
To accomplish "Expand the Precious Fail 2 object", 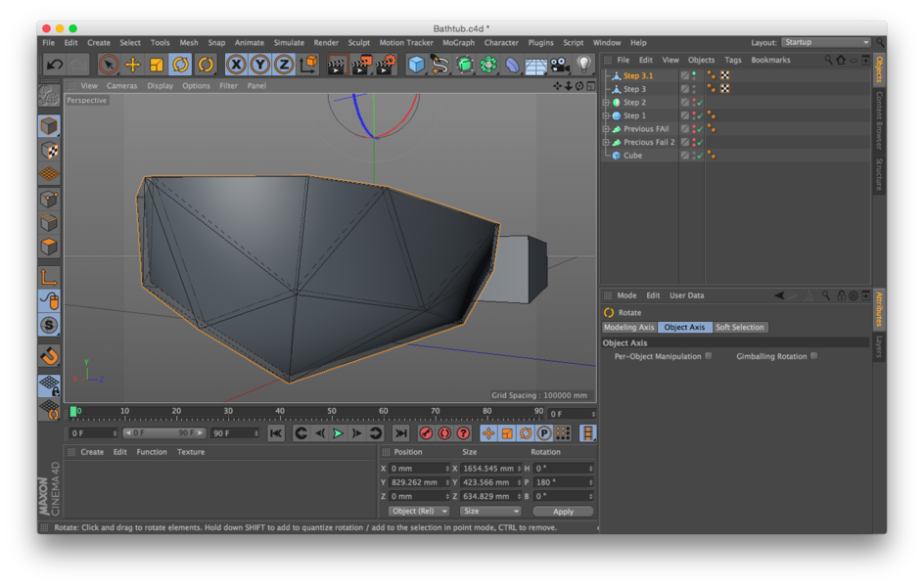I will coord(606,142).
